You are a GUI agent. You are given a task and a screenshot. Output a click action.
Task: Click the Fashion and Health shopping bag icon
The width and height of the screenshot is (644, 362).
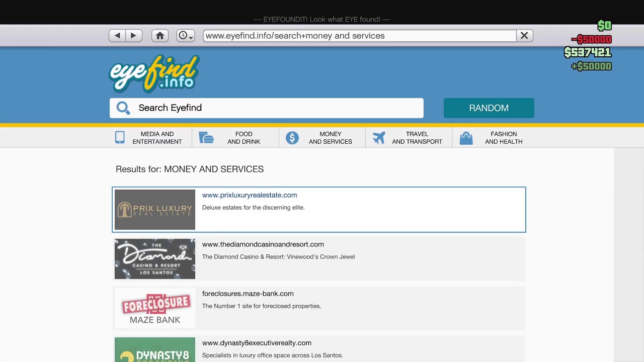pos(466,138)
